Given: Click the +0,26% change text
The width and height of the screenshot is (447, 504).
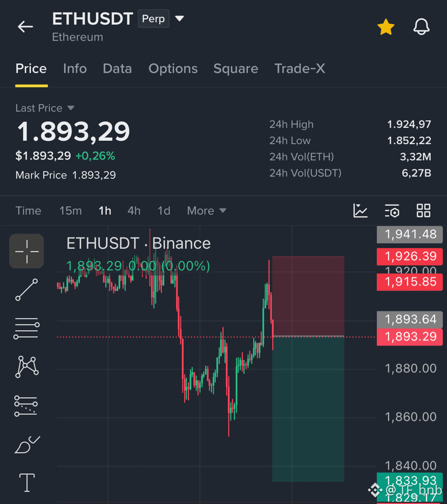Looking at the screenshot, I should 95,156.
